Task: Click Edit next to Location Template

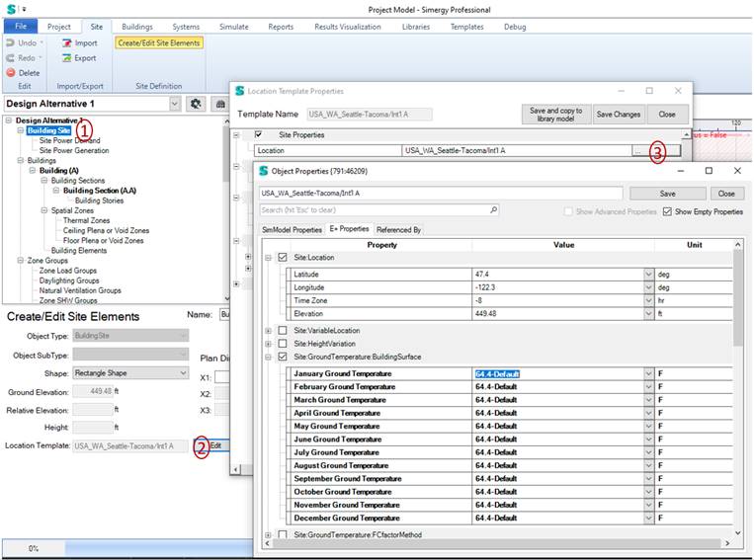Action: [211, 445]
